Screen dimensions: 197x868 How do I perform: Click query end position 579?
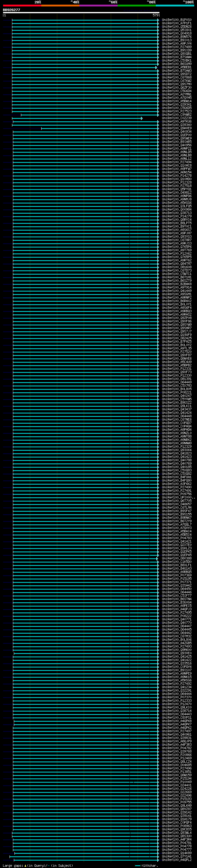tap(155, 15)
